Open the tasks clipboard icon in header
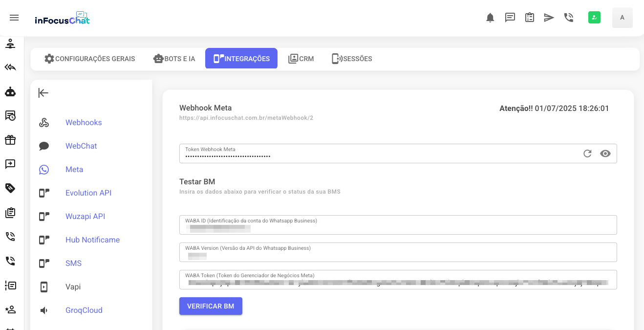This screenshot has width=644, height=330. 530,18
